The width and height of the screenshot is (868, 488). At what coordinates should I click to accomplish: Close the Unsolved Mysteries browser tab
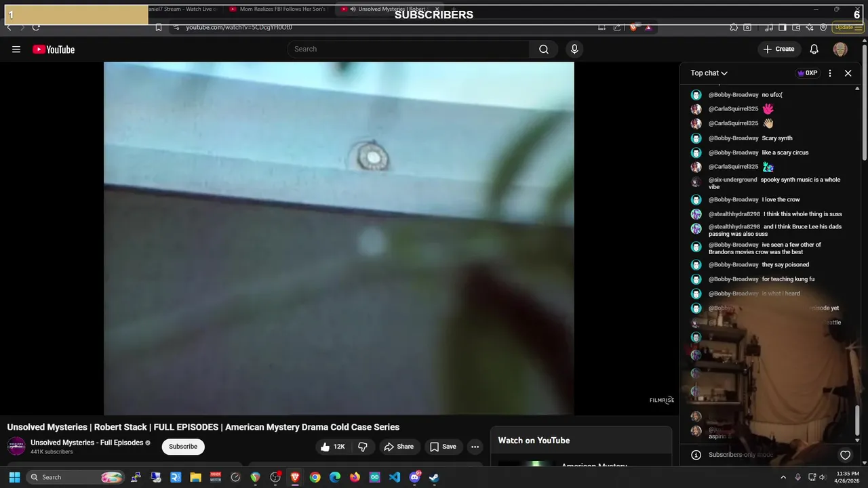437,9
